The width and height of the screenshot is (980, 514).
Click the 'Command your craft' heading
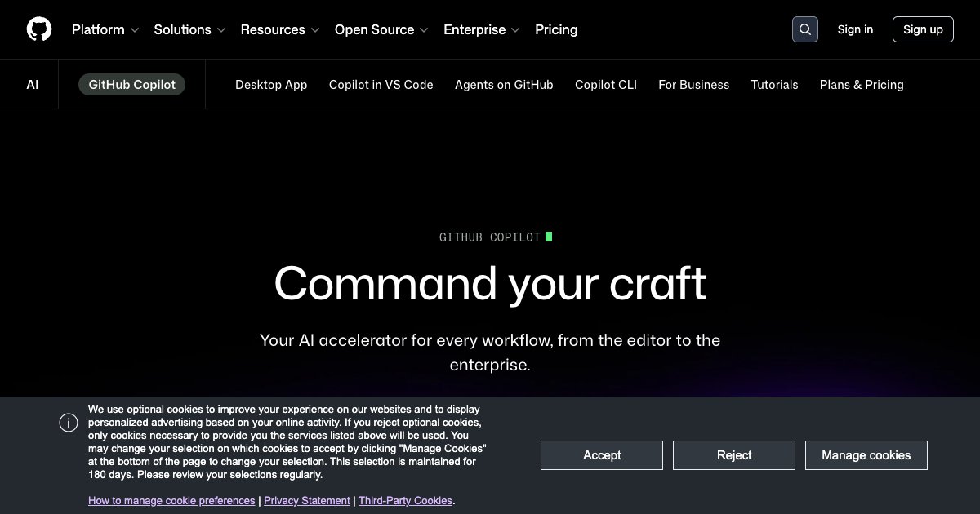tap(490, 283)
